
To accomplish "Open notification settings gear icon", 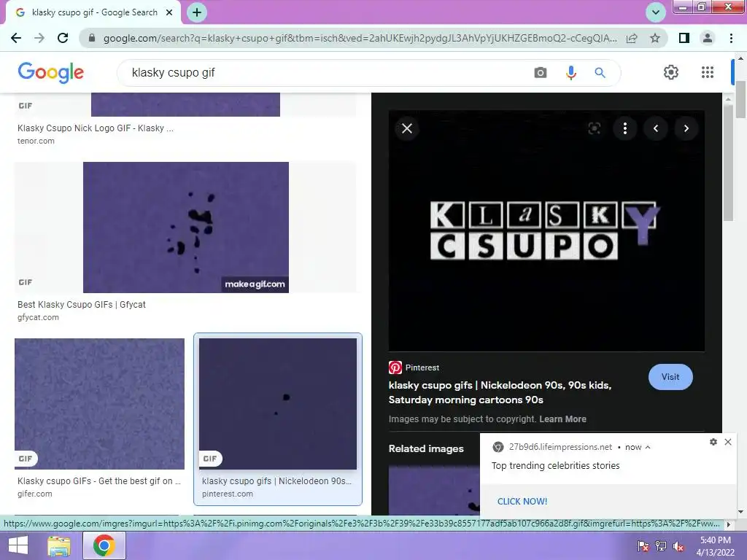I will click(713, 442).
